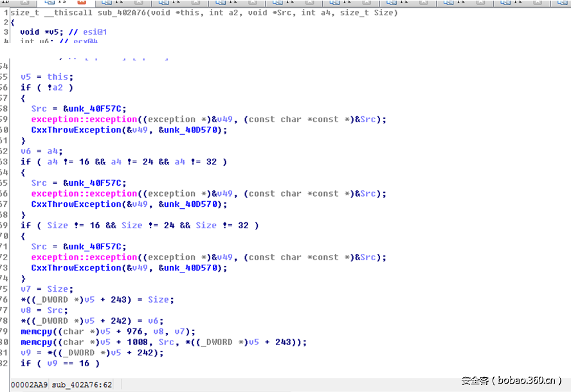
Task: Select the a2 condition in the if statement
Action: point(59,87)
